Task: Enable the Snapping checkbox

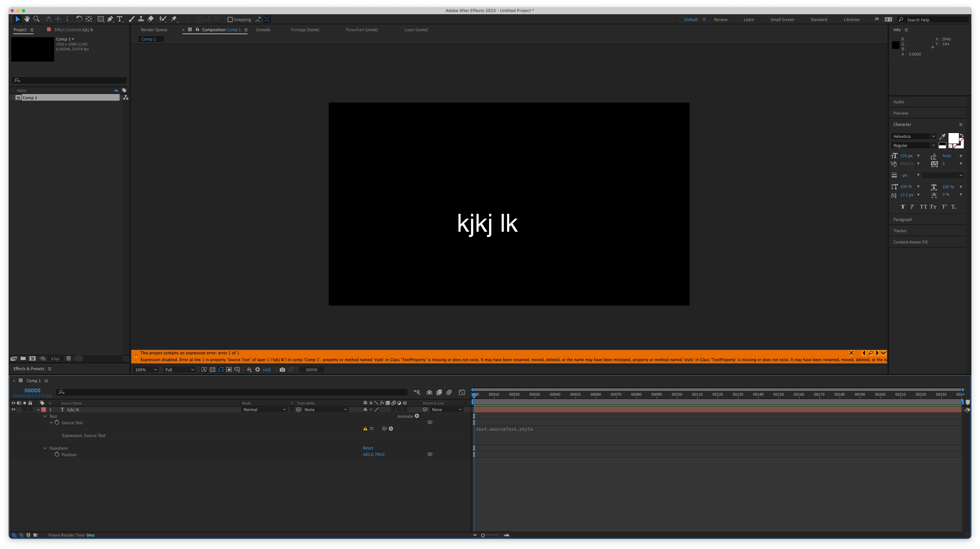Action: (x=230, y=20)
